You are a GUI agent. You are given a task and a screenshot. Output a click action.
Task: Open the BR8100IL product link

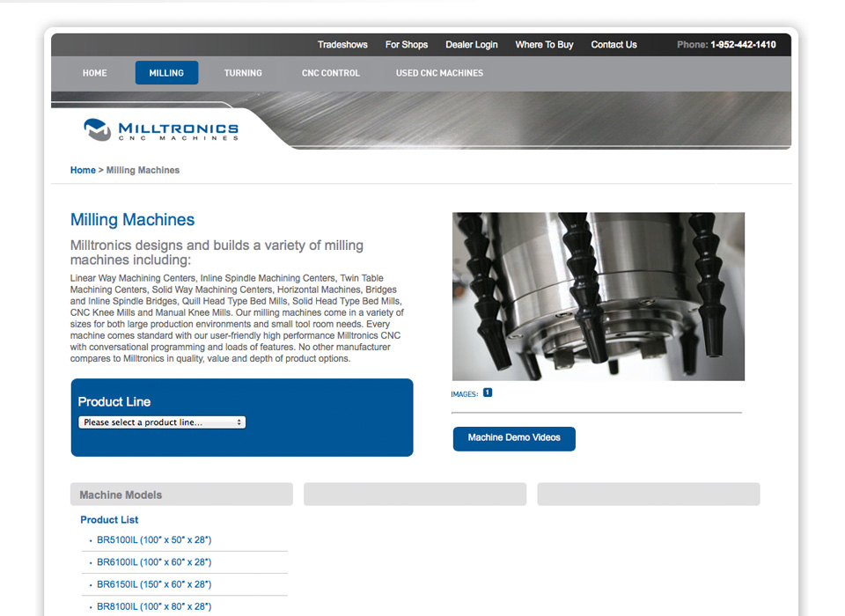pos(154,606)
